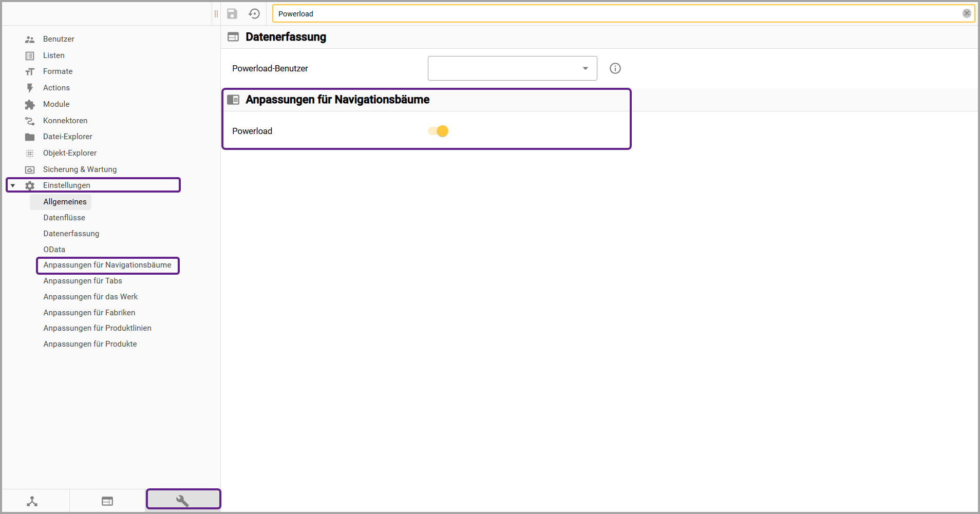980x514 pixels.
Task: Click the restore history icon in toolbar
Action: pos(254,14)
